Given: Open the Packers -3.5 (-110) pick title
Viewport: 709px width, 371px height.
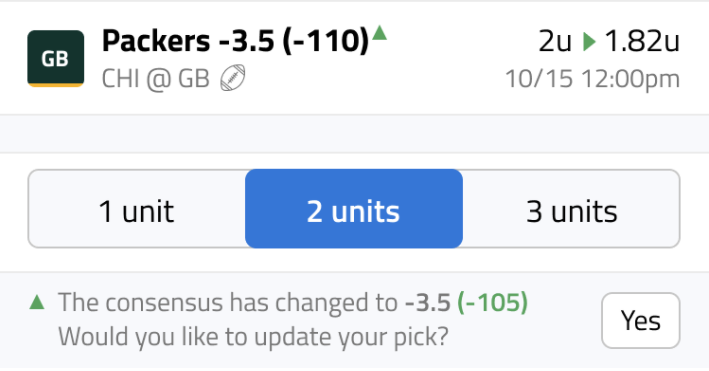Looking at the screenshot, I should (x=236, y=41).
